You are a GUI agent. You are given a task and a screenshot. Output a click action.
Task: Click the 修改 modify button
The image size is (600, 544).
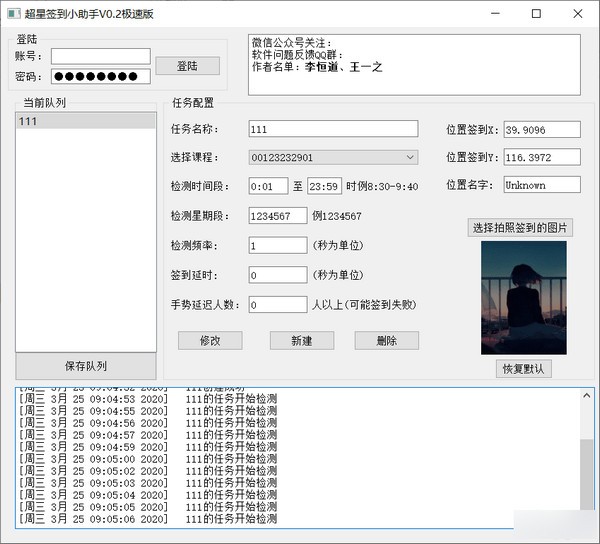210,340
